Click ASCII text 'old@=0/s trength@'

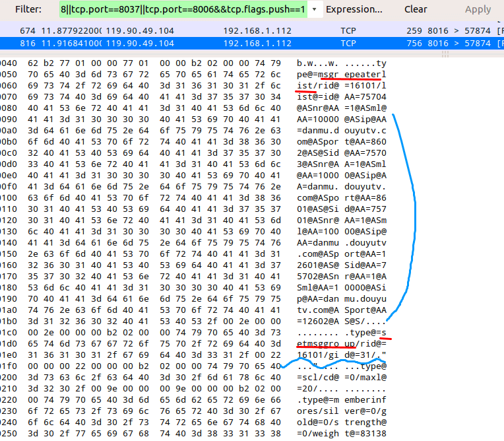(x=341, y=423)
